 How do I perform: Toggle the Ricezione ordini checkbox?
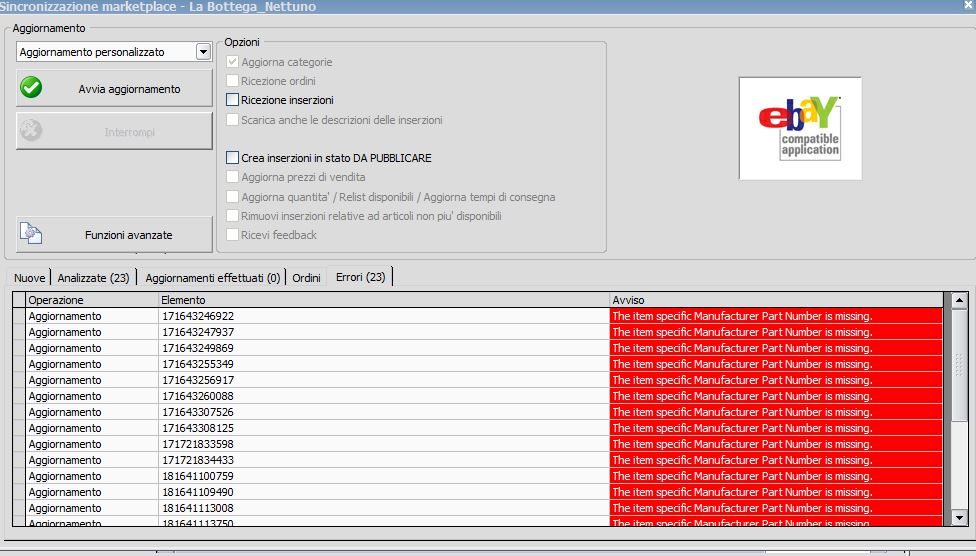click(232, 80)
